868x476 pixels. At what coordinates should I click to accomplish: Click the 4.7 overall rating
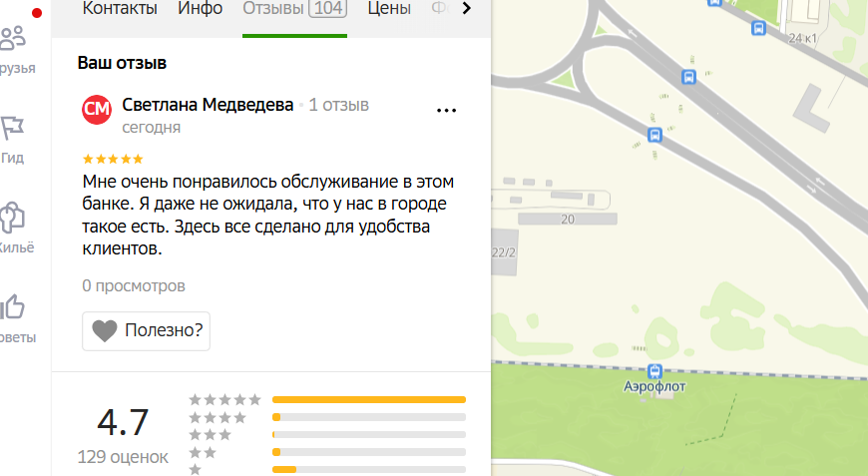tap(123, 422)
